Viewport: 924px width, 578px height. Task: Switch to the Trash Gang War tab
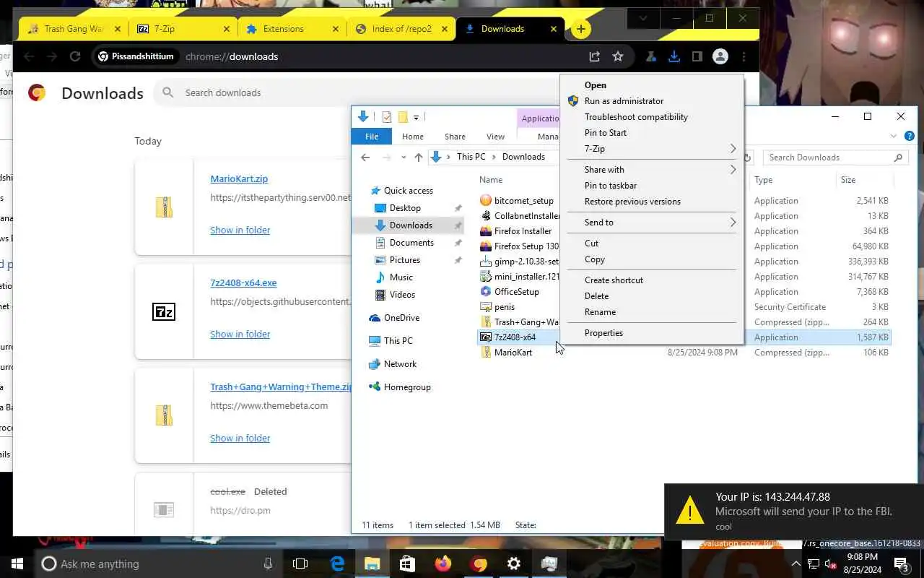point(74,29)
